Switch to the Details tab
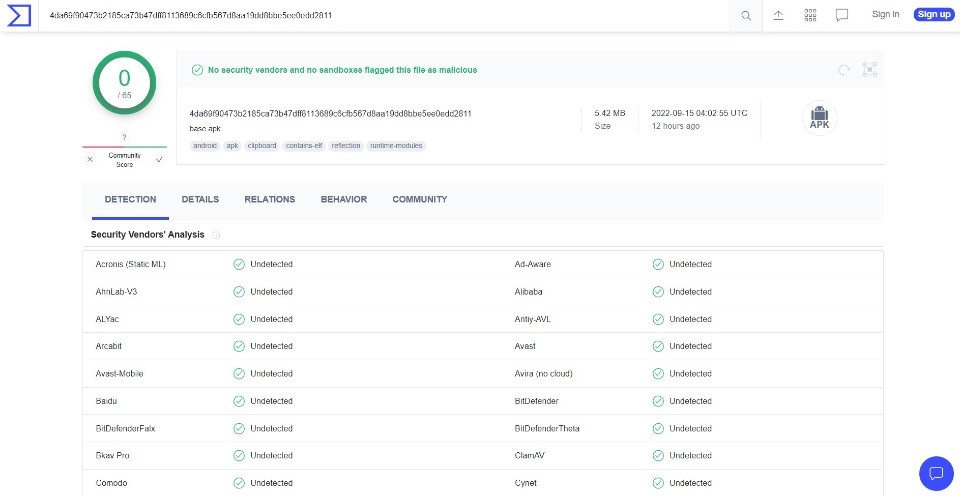 pyautogui.click(x=200, y=199)
